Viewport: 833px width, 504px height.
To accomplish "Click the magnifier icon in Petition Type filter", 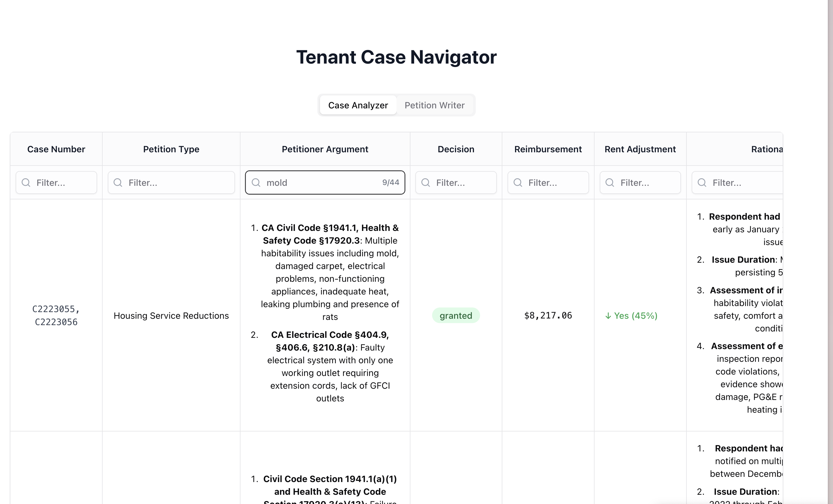I will coord(118,183).
